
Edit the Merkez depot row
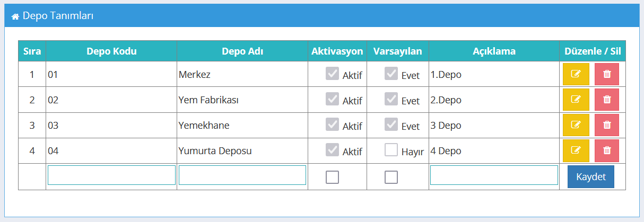click(x=576, y=74)
